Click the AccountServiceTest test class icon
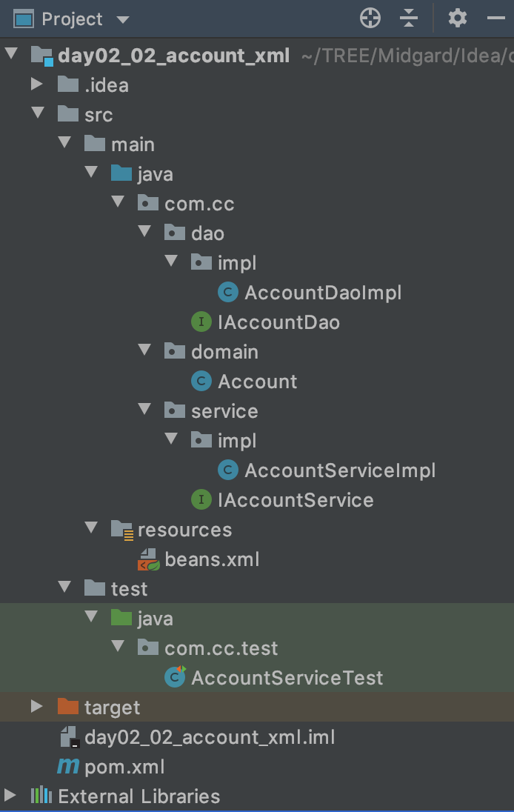Image resolution: width=514 pixels, height=812 pixels. tap(175, 677)
